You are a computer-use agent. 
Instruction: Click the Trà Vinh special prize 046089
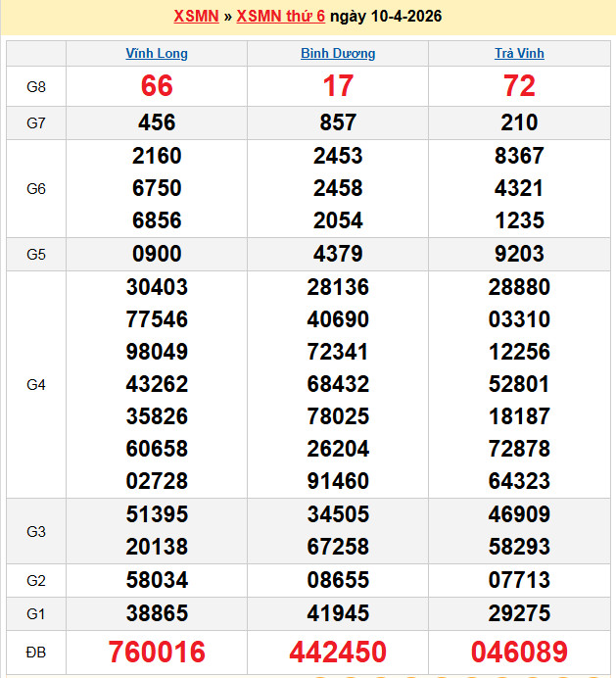point(519,652)
